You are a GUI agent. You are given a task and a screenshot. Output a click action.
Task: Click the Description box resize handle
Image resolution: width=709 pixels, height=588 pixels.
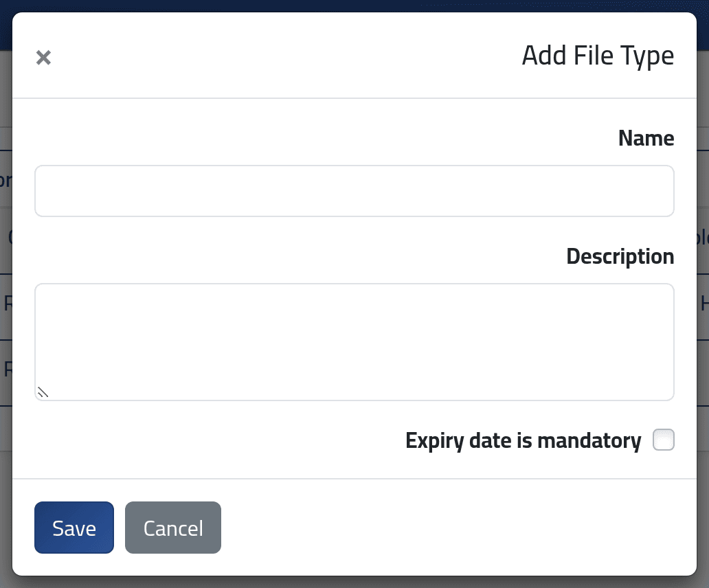point(43,392)
